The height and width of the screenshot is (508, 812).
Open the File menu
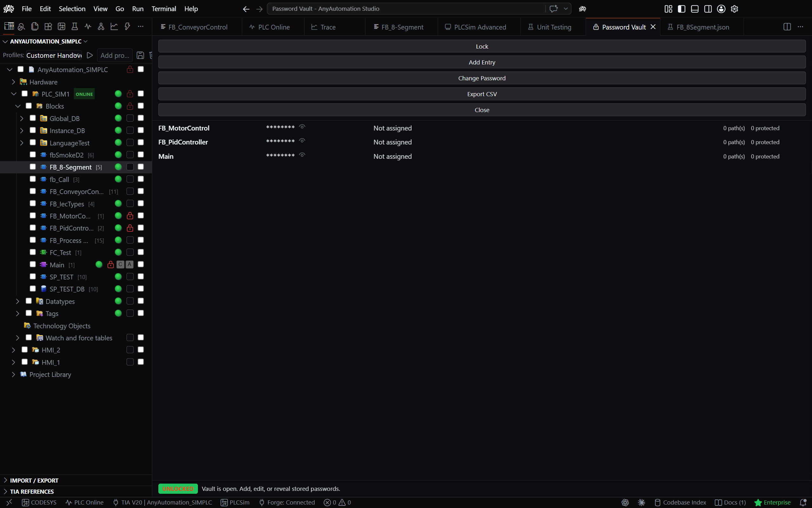pyautogui.click(x=27, y=9)
